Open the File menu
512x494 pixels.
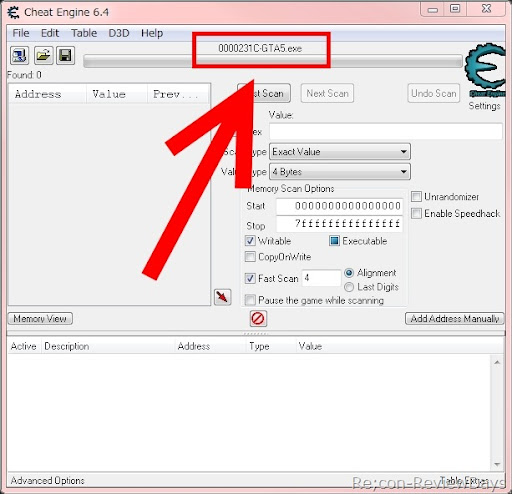coord(21,33)
